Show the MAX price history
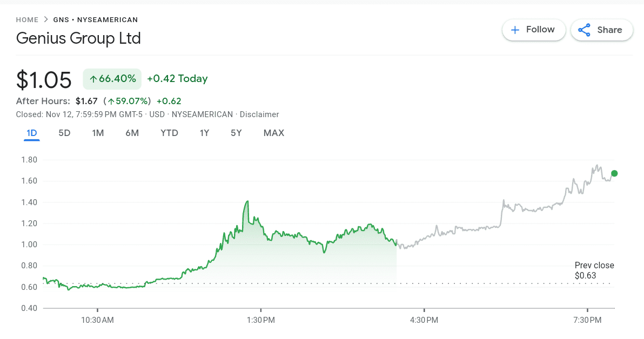This screenshot has width=644, height=339. (x=274, y=133)
